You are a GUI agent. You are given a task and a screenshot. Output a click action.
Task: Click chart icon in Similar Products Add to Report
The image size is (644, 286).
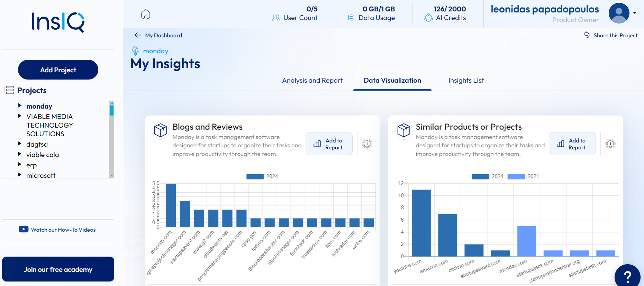click(561, 144)
